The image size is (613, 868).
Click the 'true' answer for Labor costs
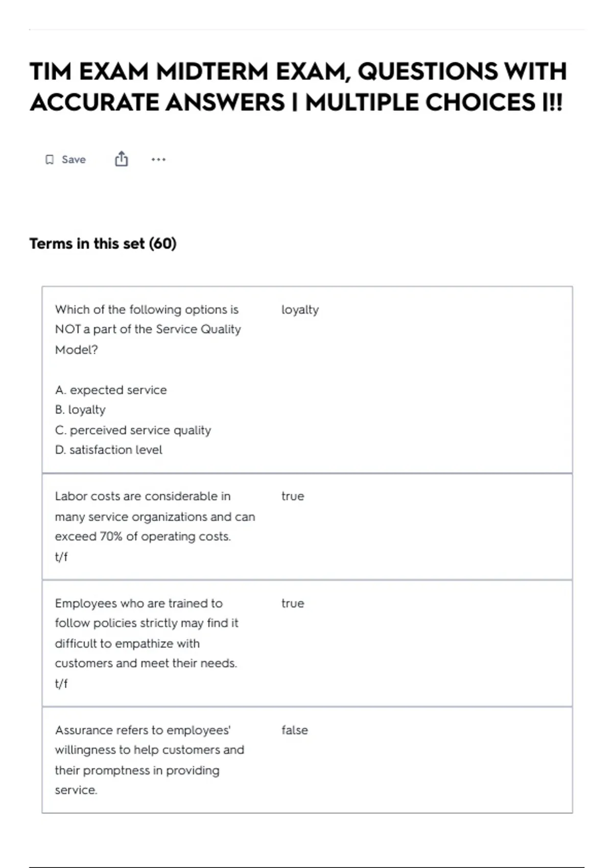(293, 496)
